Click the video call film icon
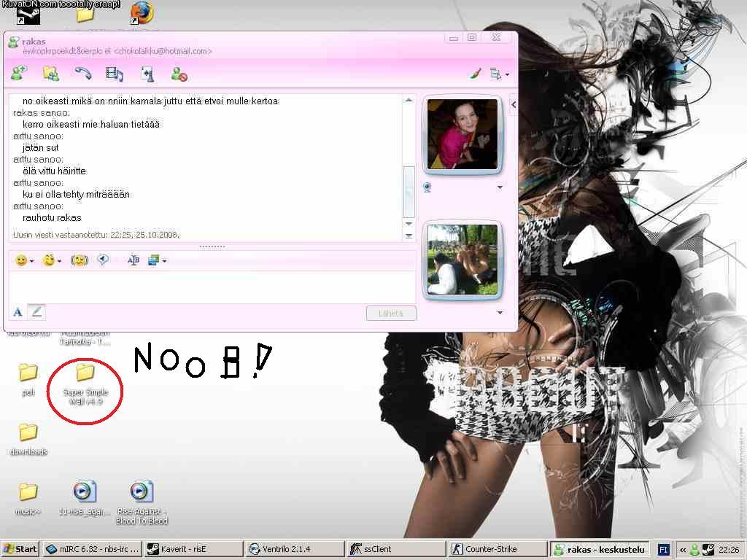 tap(115, 73)
